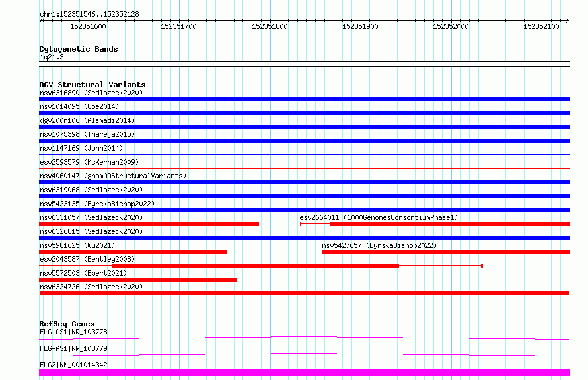Select the blue bar under nsv1014095

pyautogui.click(x=304, y=113)
